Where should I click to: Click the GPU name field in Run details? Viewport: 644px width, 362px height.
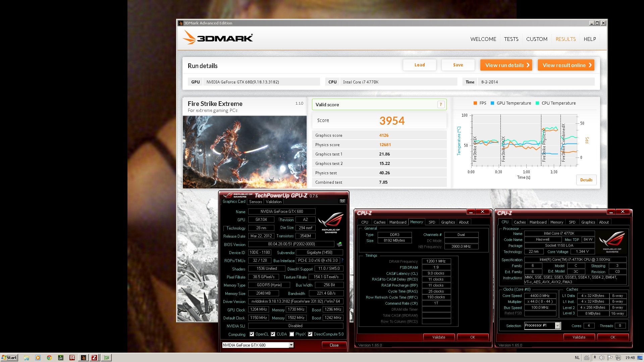coord(262,82)
